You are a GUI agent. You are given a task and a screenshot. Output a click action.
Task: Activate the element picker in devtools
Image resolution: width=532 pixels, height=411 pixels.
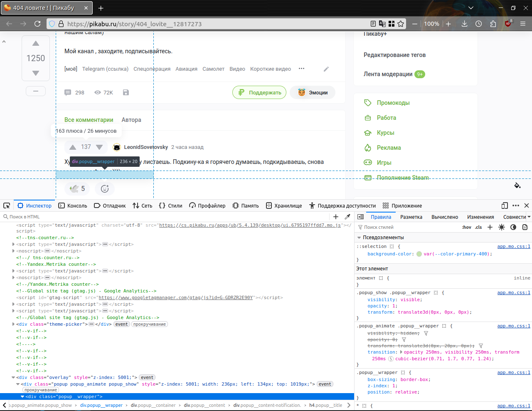pyautogui.click(x=7, y=205)
